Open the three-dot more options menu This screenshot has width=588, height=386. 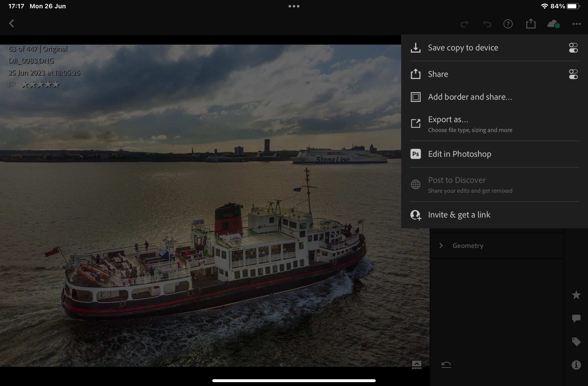(x=576, y=24)
